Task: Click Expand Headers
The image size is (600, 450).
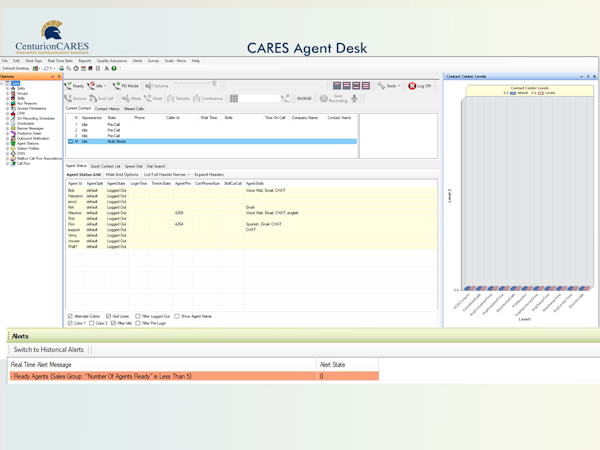Action: (x=209, y=174)
